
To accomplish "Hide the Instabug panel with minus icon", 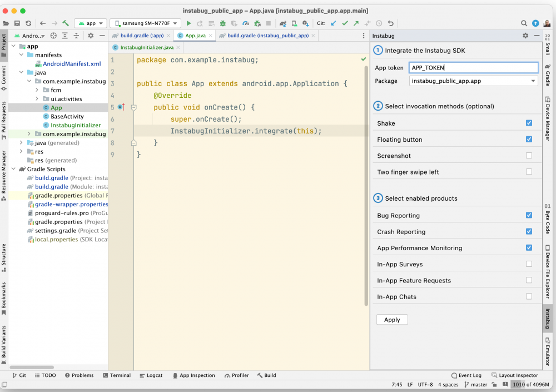I will pos(537,36).
